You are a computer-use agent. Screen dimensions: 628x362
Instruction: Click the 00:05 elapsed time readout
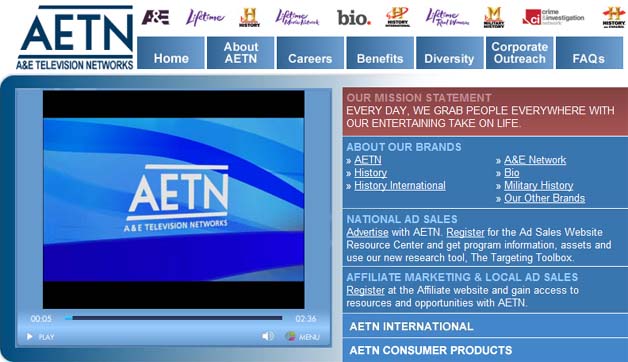41,319
